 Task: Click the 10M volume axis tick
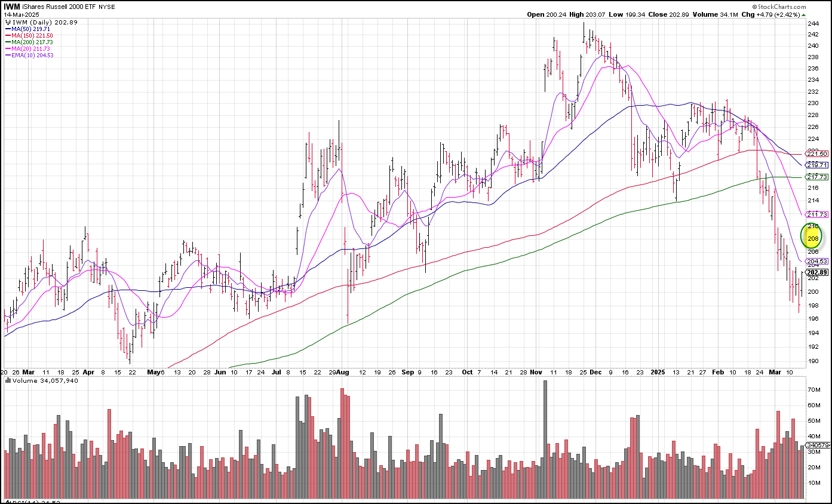pyautogui.click(x=814, y=483)
